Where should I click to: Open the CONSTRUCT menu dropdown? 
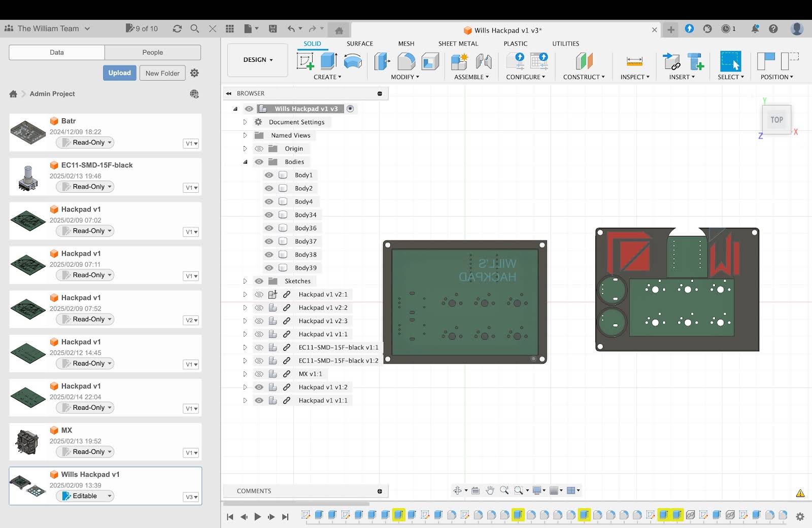[584, 77]
